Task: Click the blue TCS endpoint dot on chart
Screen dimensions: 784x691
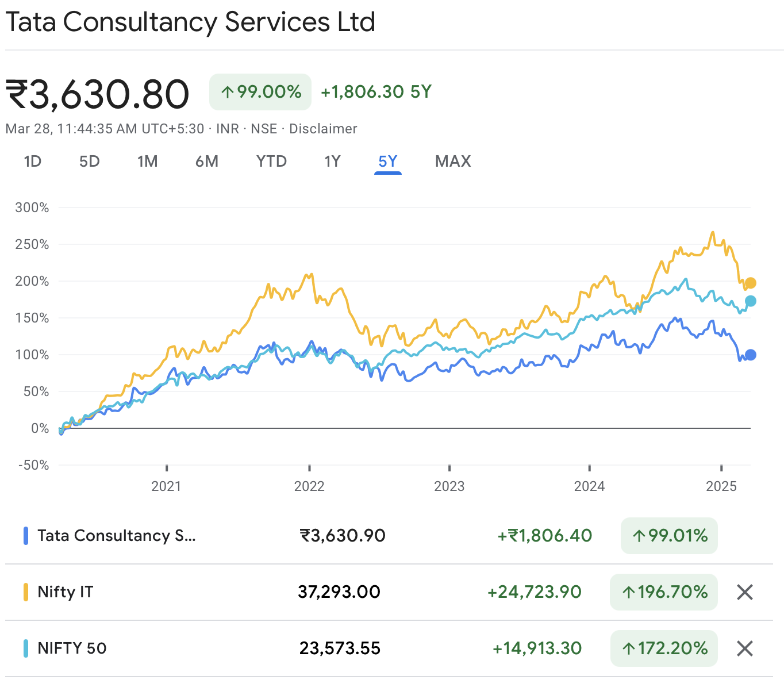Action: [x=750, y=355]
